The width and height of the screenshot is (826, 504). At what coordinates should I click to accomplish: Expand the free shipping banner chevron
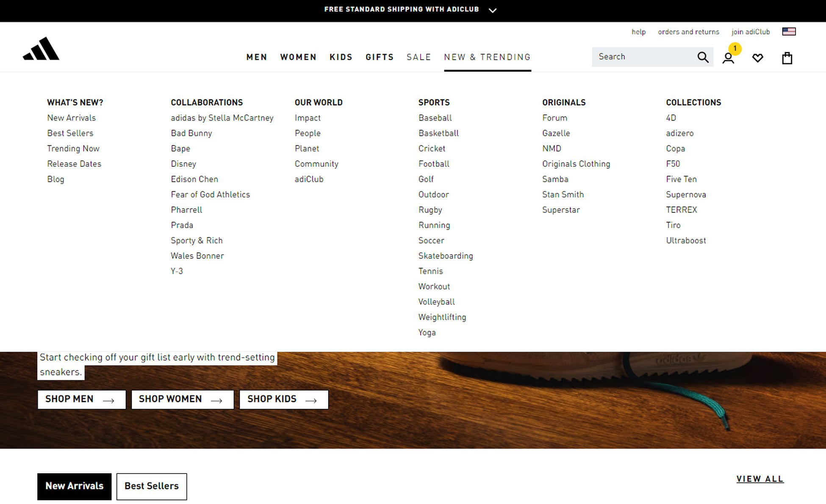point(492,11)
